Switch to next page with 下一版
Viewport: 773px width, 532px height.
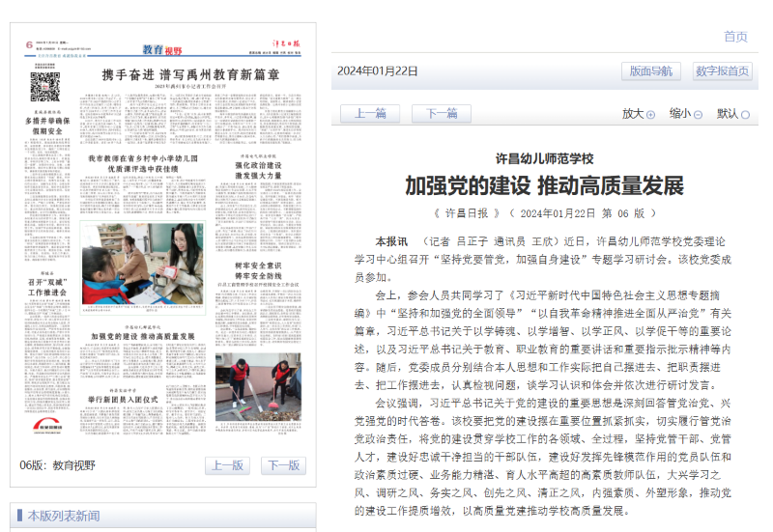point(282,465)
